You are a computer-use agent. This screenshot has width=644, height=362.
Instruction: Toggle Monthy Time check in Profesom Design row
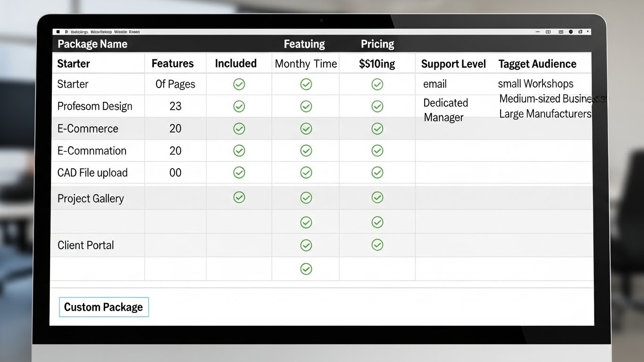click(306, 107)
